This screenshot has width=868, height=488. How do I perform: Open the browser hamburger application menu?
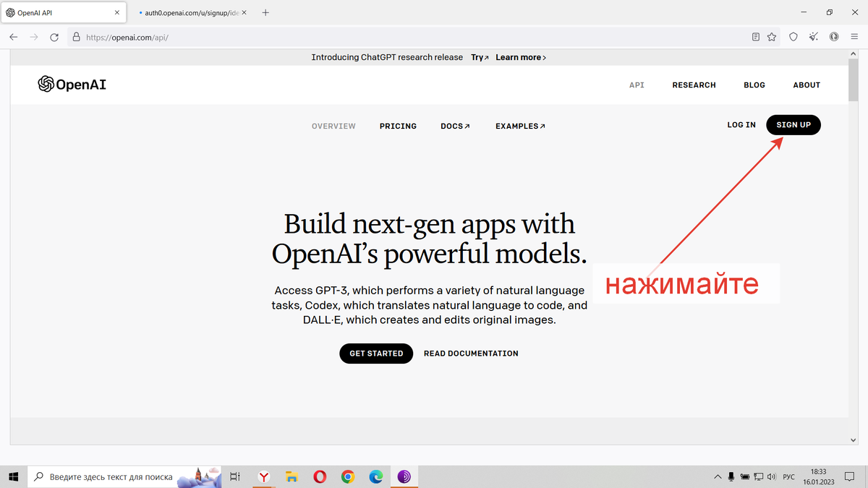click(855, 37)
